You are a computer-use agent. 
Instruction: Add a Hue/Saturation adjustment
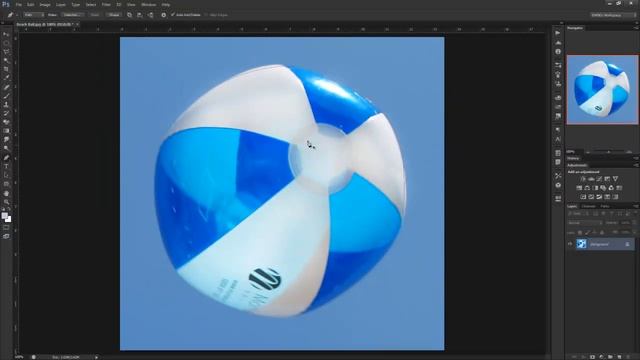pyautogui.click(x=579, y=188)
